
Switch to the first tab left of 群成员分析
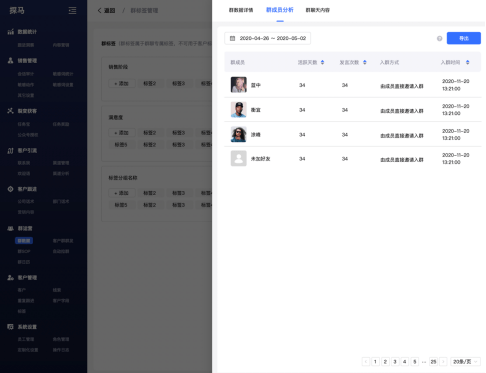(241, 10)
